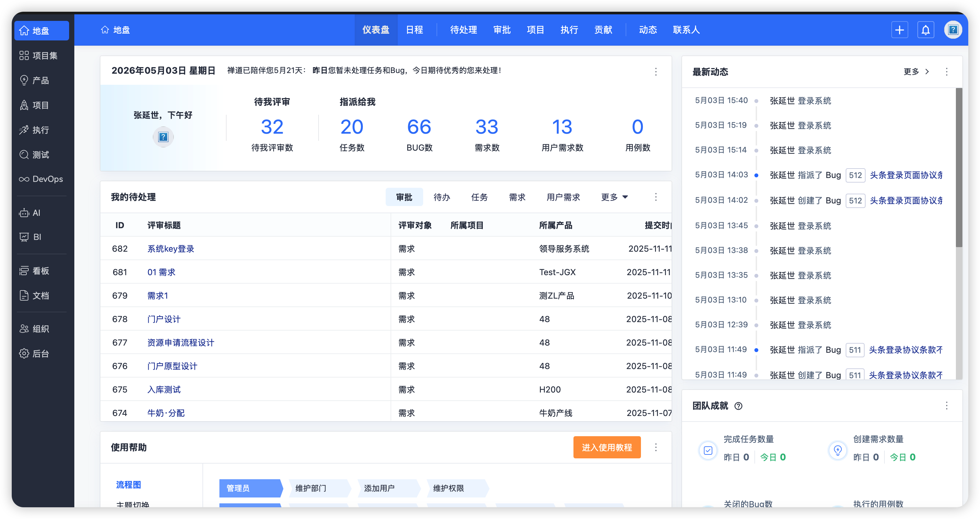This screenshot has width=980, height=519.
Task: Open the 执行 top navigation tab
Action: click(570, 30)
